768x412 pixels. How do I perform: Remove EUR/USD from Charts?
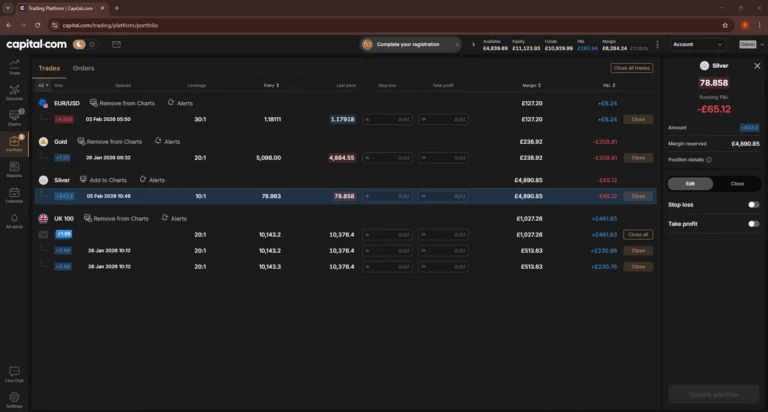pos(122,103)
